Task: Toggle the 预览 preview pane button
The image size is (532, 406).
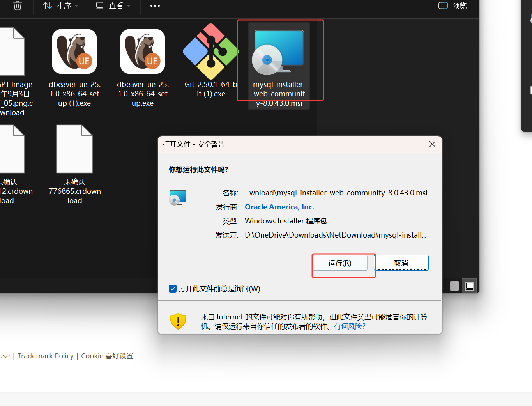Action: coord(452,5)
